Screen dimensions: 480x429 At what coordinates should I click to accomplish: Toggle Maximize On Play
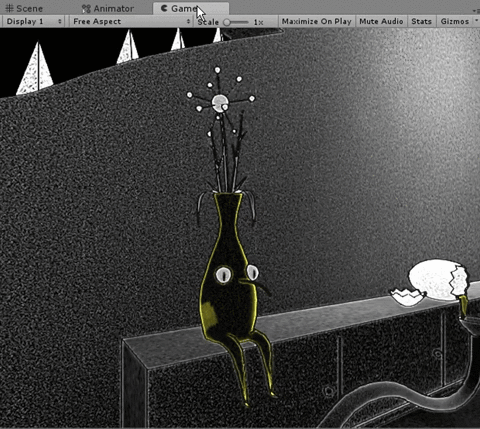pyautogui.click(x=317, y=22)
